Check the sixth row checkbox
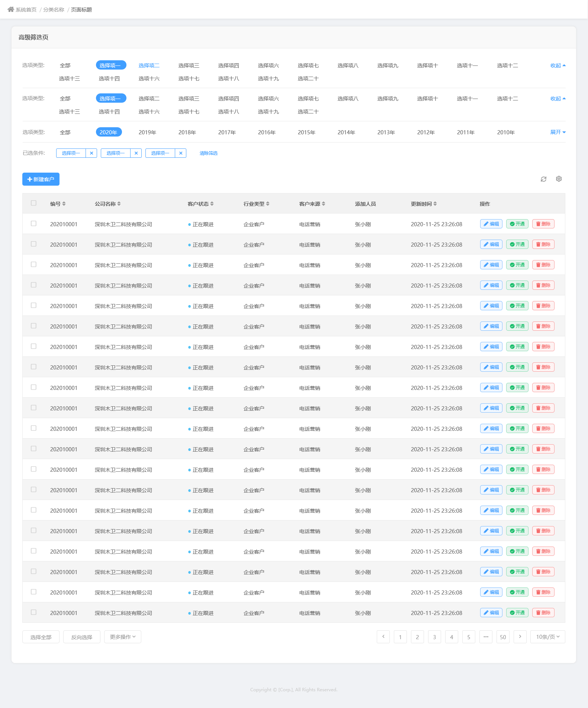The height and width of the screenshot is (708, 588). click(x=33, y=326)
